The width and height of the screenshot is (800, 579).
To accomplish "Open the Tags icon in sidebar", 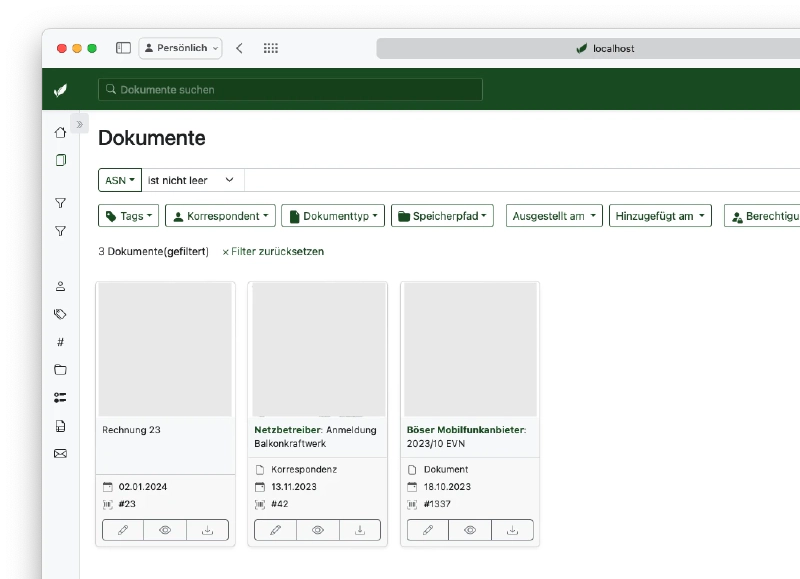I will 60,314.
